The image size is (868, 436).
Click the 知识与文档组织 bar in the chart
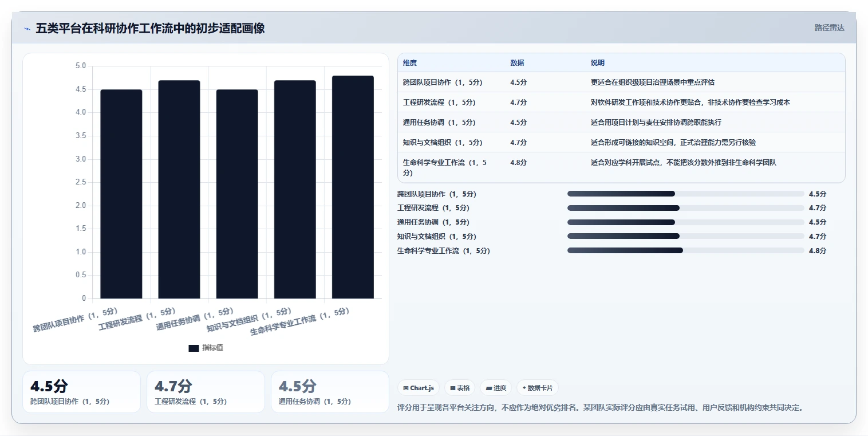click(x=295, y=190)
